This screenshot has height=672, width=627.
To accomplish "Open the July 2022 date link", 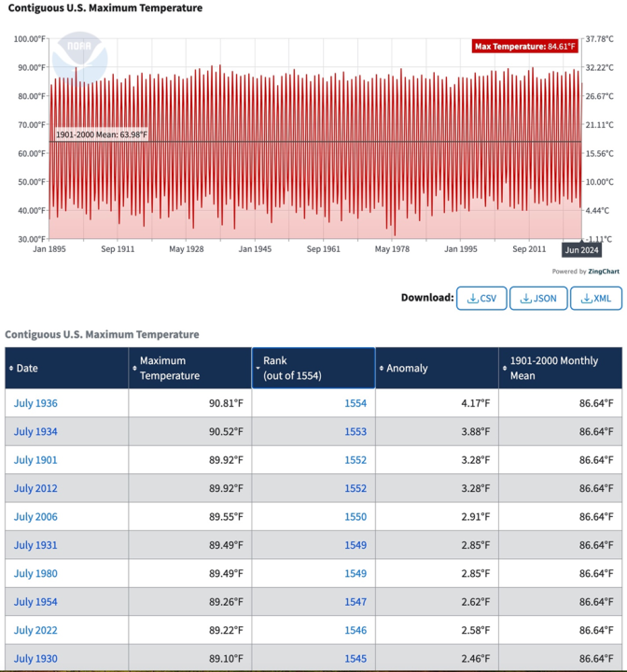I will pyautogui.click(x=35, y=630).
